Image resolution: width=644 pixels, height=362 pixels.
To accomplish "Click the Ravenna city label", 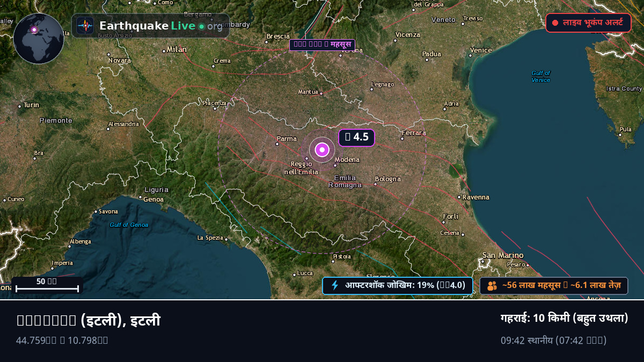I will coord(476,197).
